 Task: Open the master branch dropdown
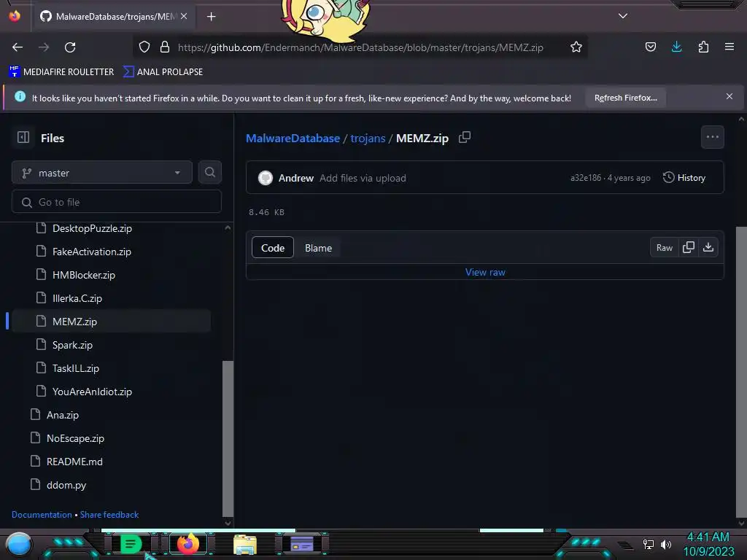(102, 173)
